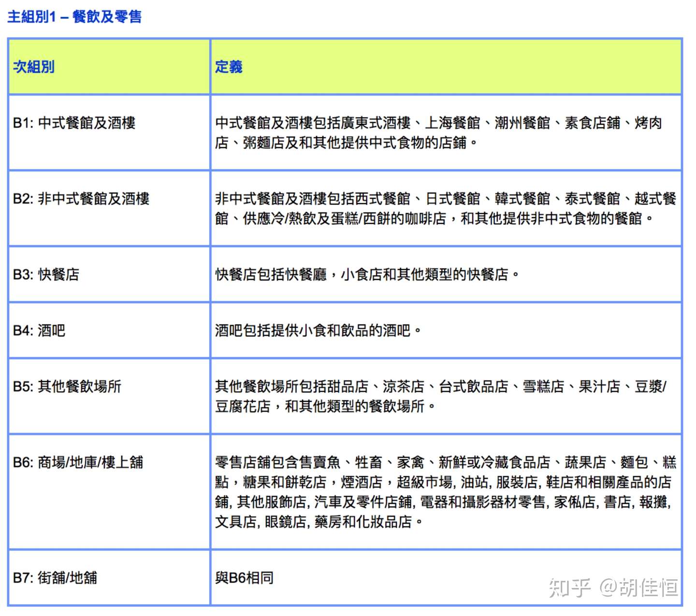The height and width of the screenshot is (616, 696).
Task: Click the definition starting 零售店舖包含售賣魚
Action: (x=445, y=492)
